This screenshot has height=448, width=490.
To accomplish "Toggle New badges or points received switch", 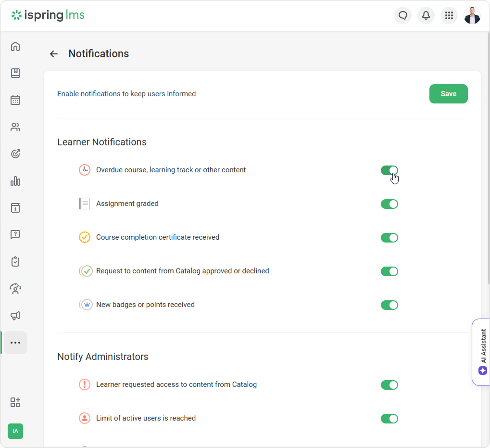I will [389, 305].
